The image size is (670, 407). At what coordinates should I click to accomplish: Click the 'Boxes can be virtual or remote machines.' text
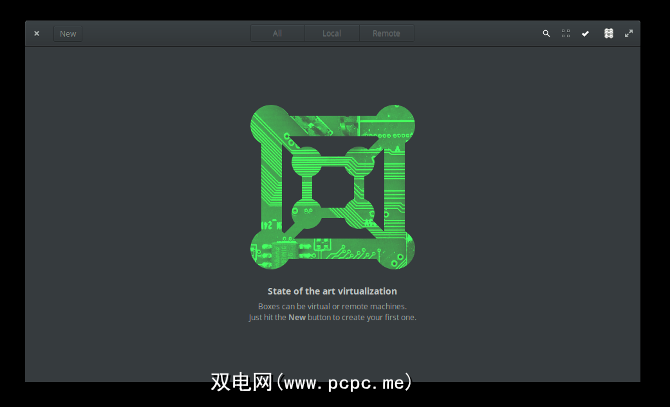[332, 306]
